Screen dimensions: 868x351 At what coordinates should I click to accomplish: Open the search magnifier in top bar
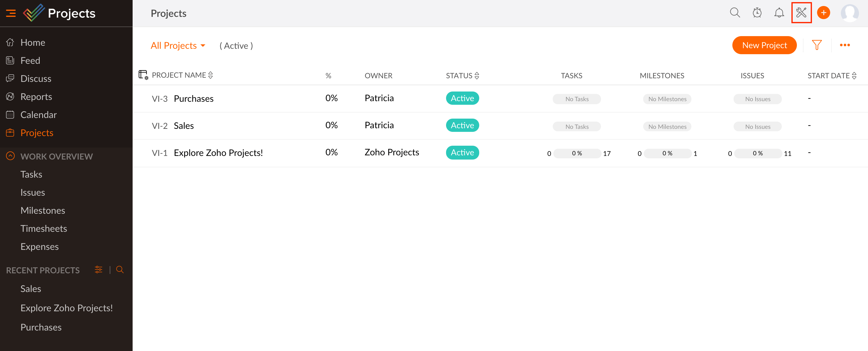coord(734,13)
